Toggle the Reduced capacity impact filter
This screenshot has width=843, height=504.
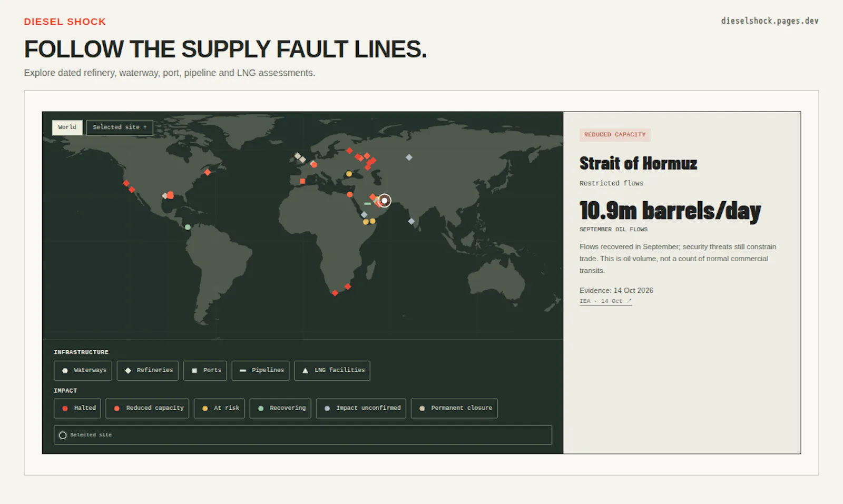coord(148,408)
